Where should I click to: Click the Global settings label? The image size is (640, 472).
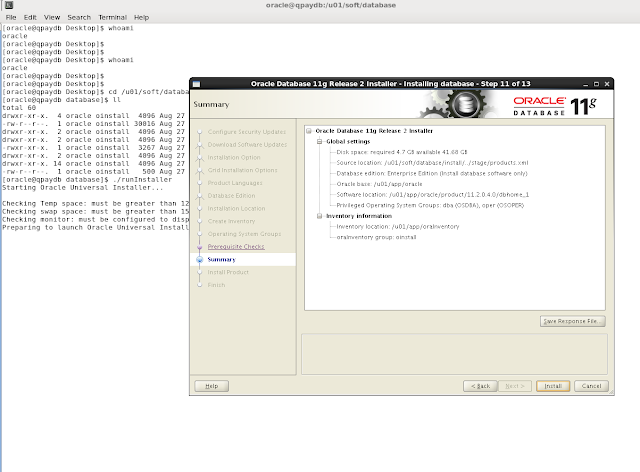(x=348, y=142)
